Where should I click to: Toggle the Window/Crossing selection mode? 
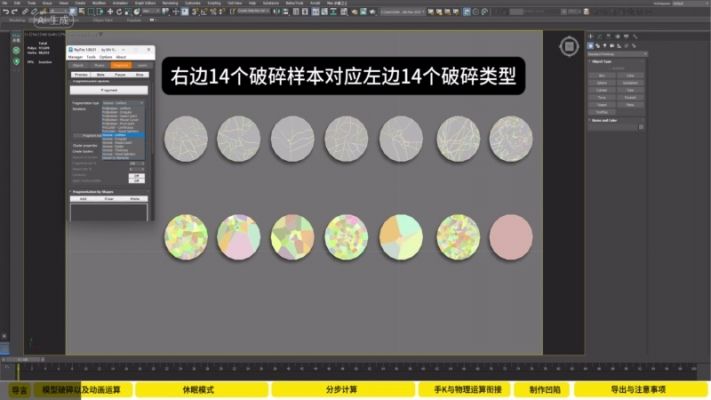tap(100, 12)
